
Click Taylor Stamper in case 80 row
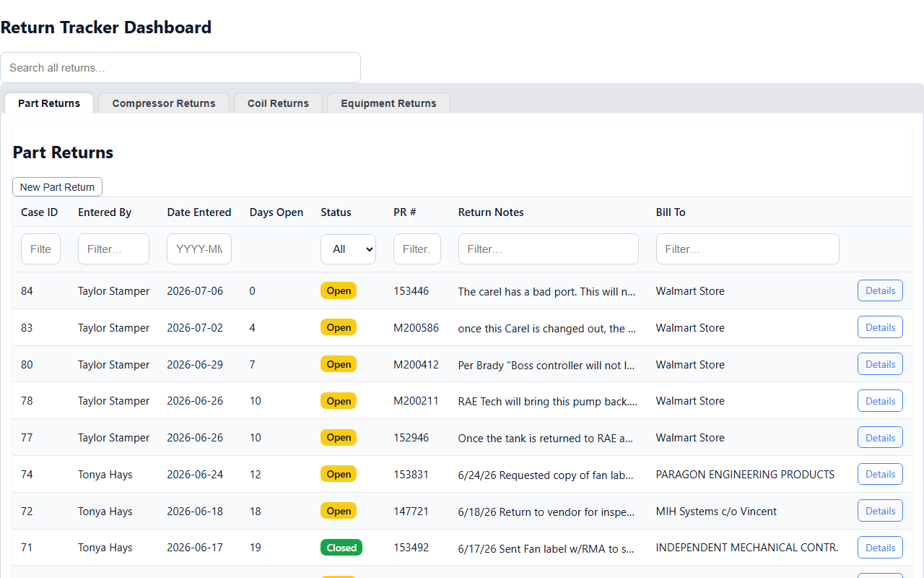point(114,365)
